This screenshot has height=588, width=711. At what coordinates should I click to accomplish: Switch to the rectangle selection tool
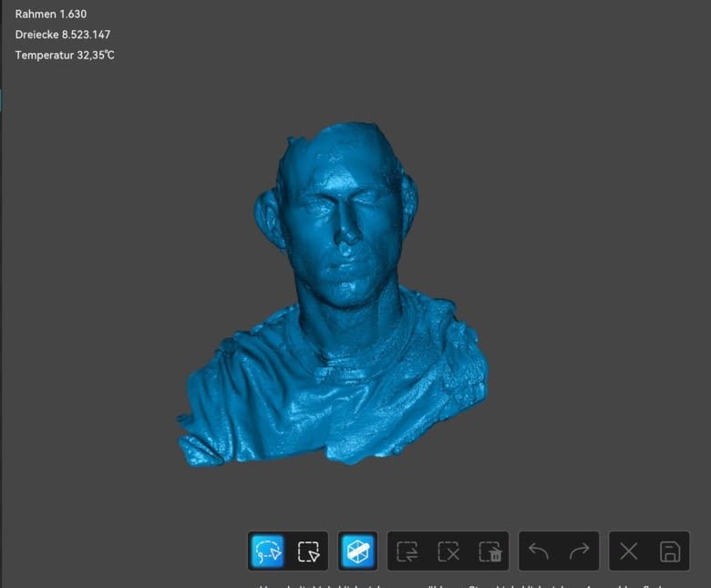click(309, 552)
